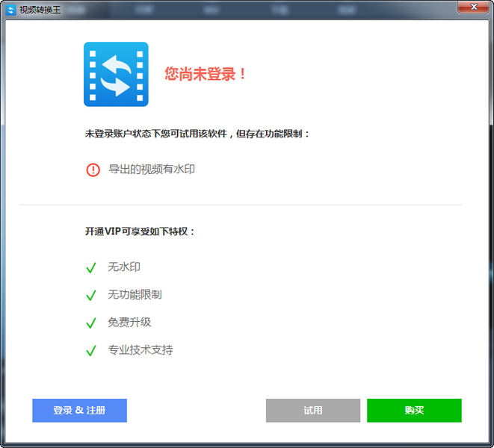Screen dimensions: 494x448
Task: Click the green checkmark beside 无功能限制
Action: (x=91, y=295)
